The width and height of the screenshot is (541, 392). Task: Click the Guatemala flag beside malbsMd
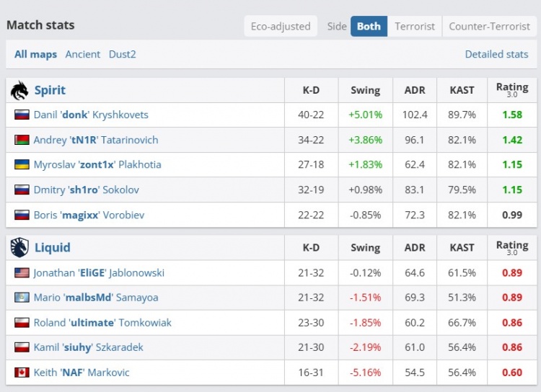tap(22, 298)
